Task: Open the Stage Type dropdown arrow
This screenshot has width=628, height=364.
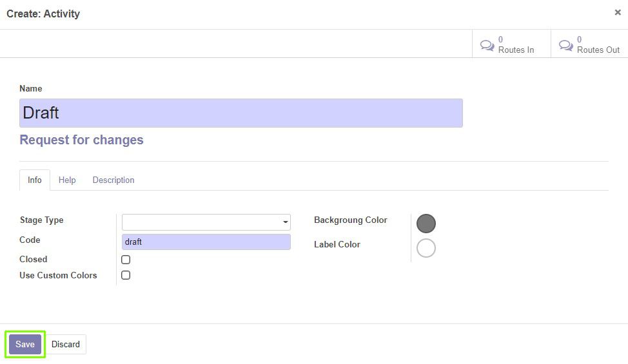Action: click(x=286, y=222)
